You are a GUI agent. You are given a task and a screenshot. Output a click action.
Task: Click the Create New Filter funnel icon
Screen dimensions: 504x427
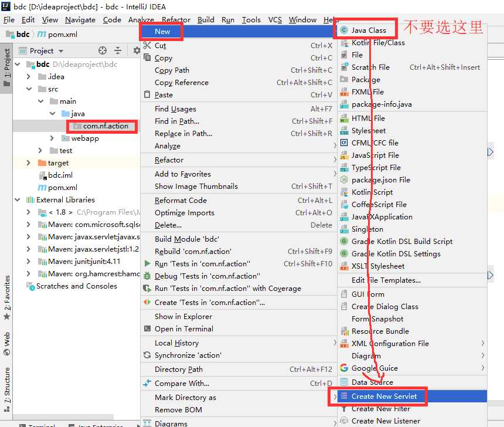pos(344,409)
